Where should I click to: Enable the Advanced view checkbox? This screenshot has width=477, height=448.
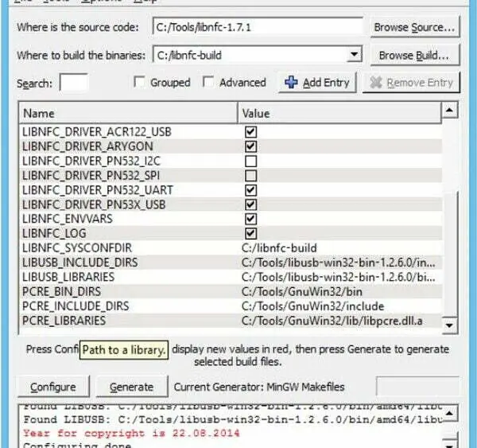pyautogui.click(x=208, y=82)
